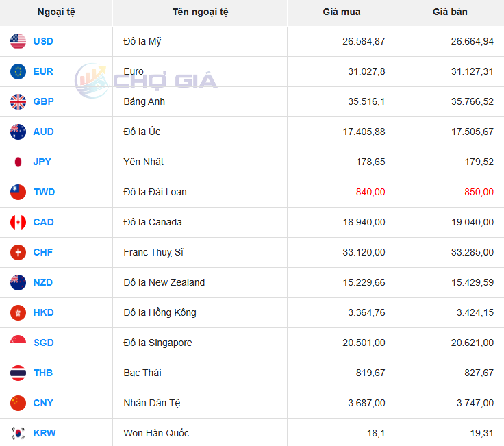504x446 pixels.
Task: Click the Chợ Giá watermark logo
Action: point(146,81)
